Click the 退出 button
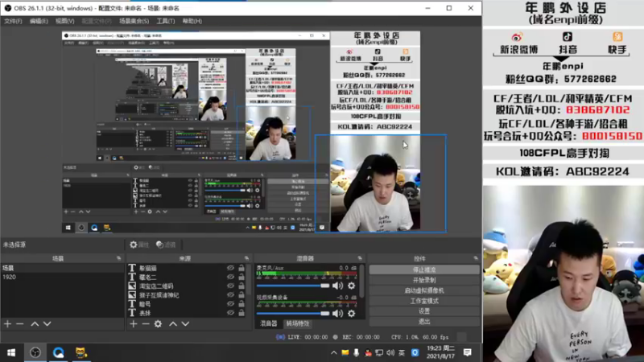This screenshot has width=644, height=362. pyautogui.click(x=424, y=321)
